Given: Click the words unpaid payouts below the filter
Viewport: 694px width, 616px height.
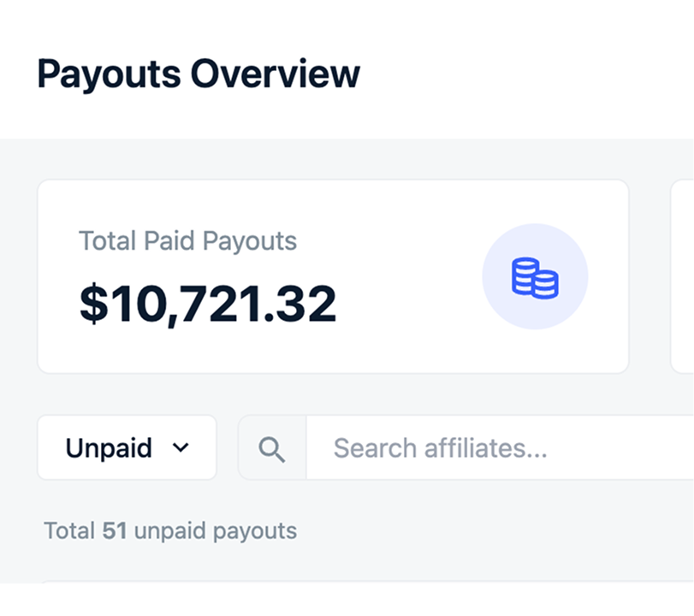Looking at the screenshot, I should tap(215, 530).
